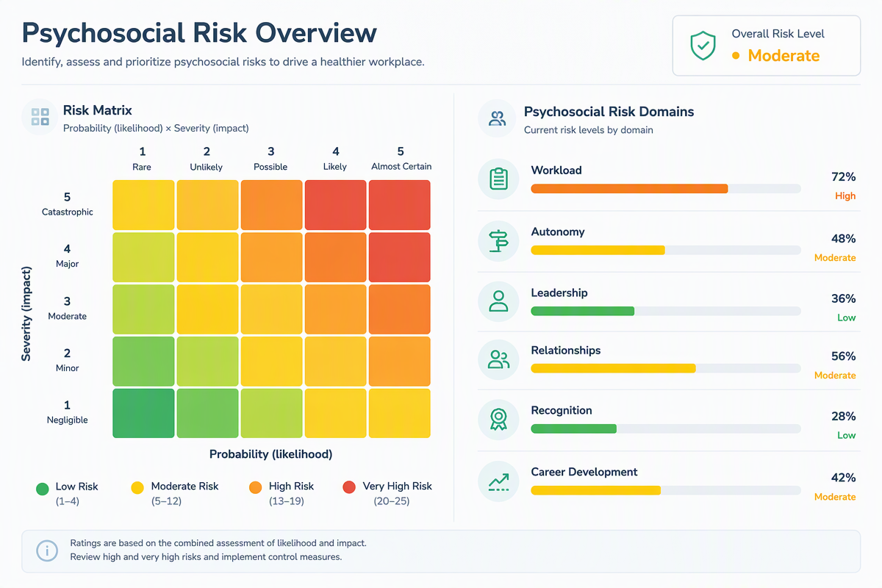Click the 'Current risk levels by domain' subtitle
Image resolution: width=882 pixels, height=588 pixels.
(x=589, y=130)
